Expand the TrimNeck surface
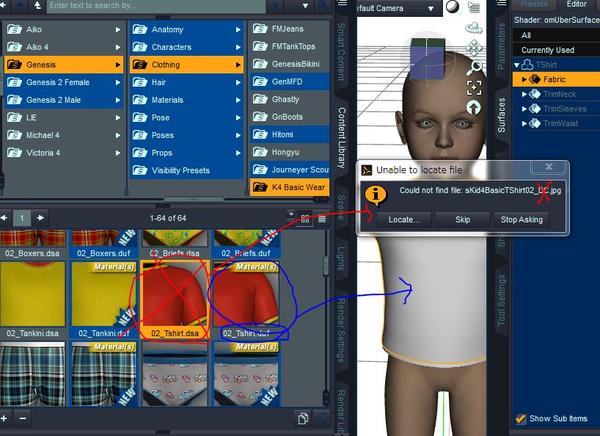Screen dimensions: 600x436 point(525,94)
